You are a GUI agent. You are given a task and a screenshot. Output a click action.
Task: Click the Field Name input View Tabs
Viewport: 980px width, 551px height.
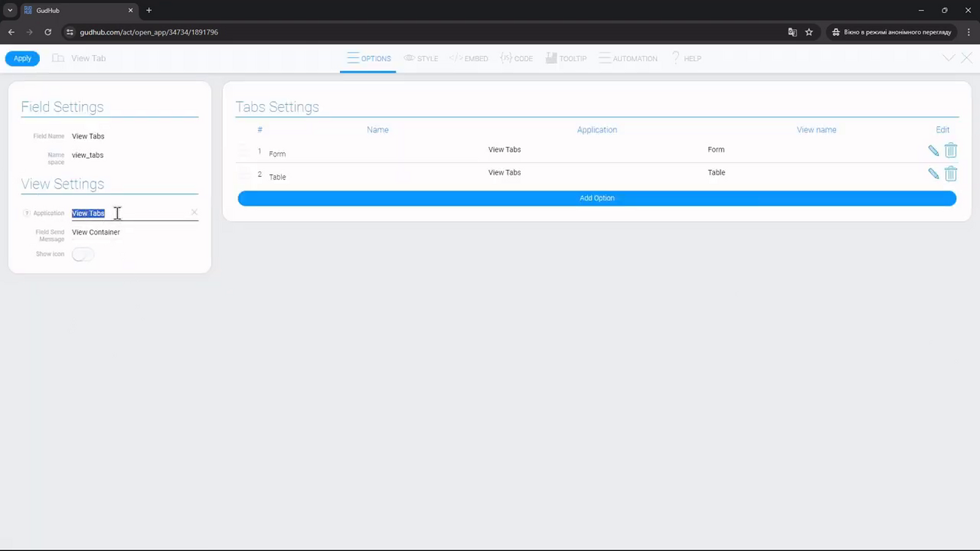135,137
